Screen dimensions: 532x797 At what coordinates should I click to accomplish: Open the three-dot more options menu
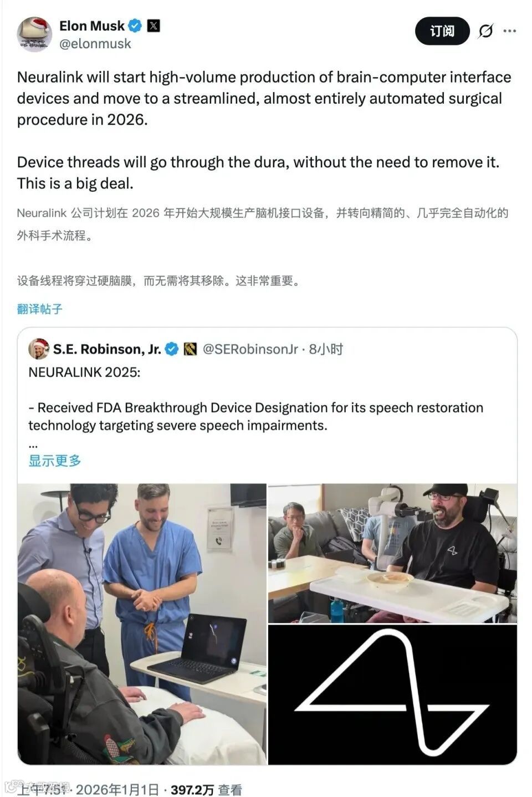tap(510, 31)
